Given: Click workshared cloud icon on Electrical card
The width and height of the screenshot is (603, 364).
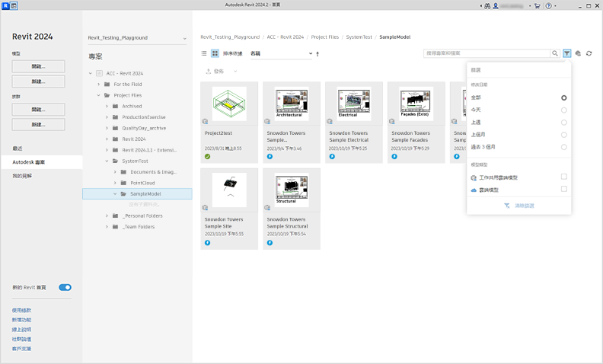Looking at the screenshot, I should coord(330,122).
